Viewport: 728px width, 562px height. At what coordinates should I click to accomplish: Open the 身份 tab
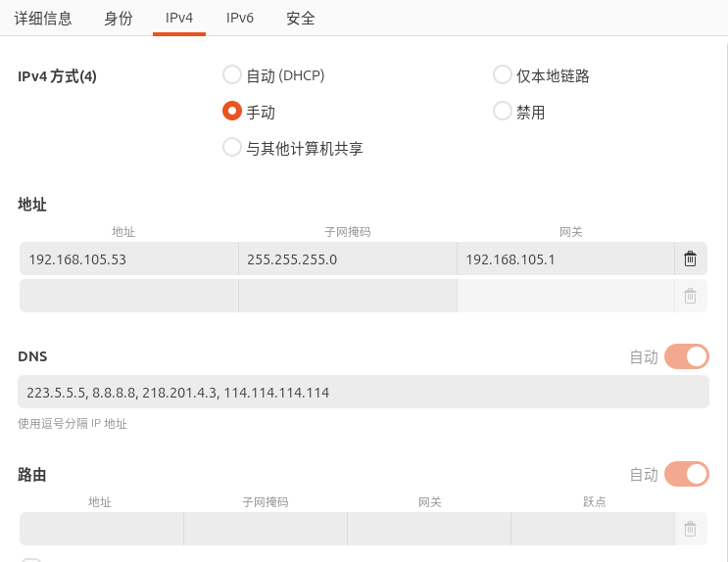[118, 18]
